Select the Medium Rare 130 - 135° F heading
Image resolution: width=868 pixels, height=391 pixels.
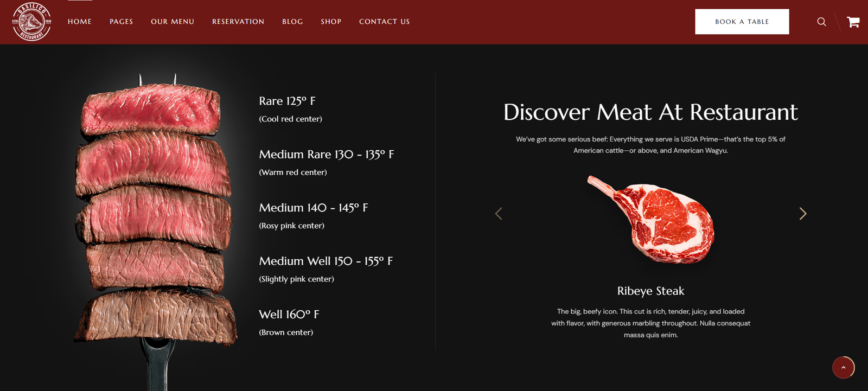click(326, 155)
